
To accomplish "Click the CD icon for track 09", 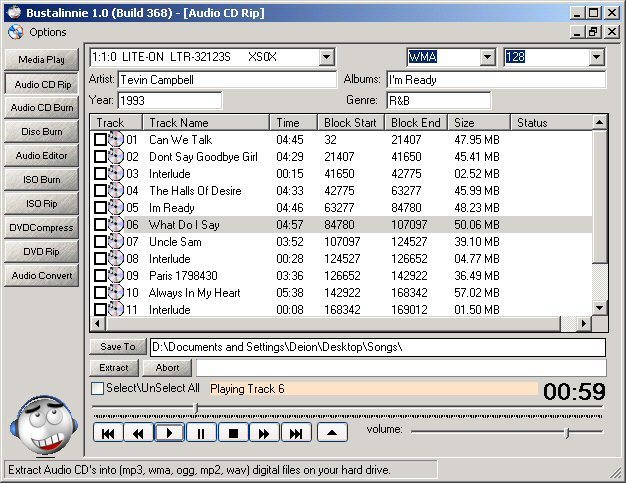I will coord(116,275).
